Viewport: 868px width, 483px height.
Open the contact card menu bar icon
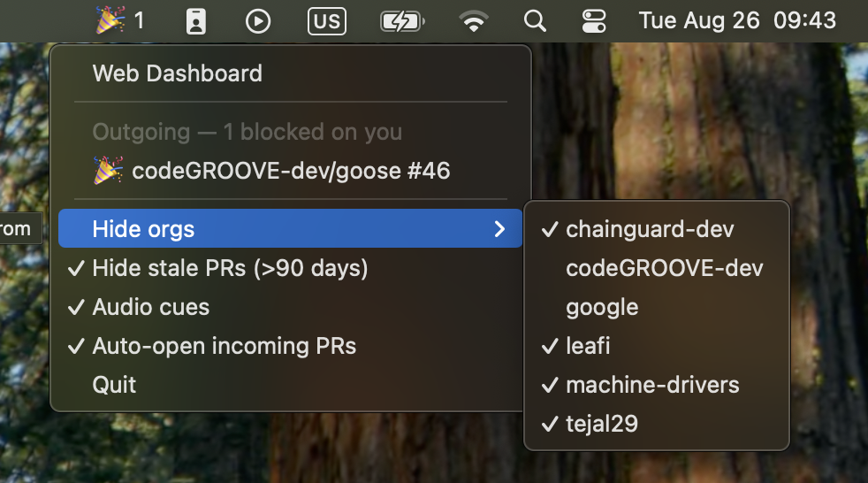[196, 21]
